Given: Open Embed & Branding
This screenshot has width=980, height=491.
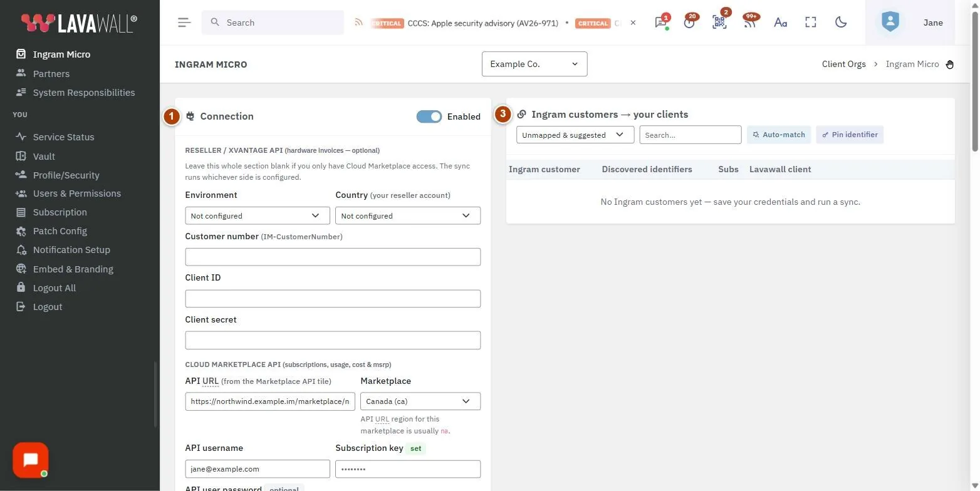Looking at the screenshot, I should (x=73, y=269).
